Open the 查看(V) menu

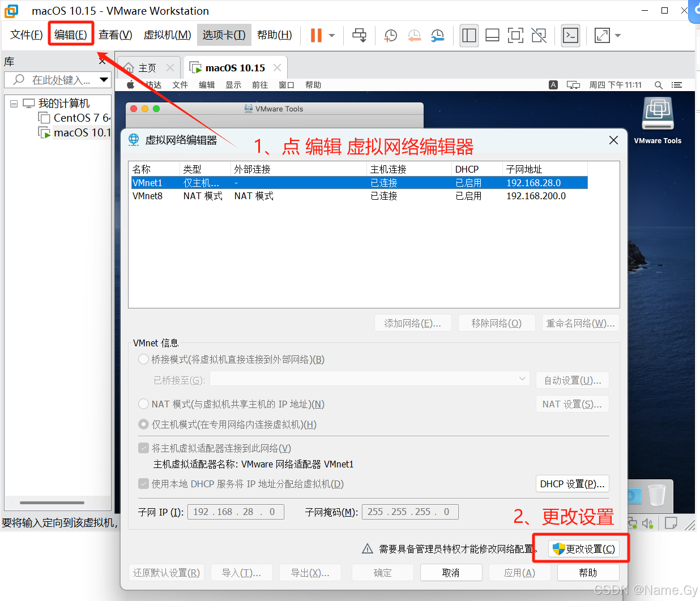[x=116, y=35]
